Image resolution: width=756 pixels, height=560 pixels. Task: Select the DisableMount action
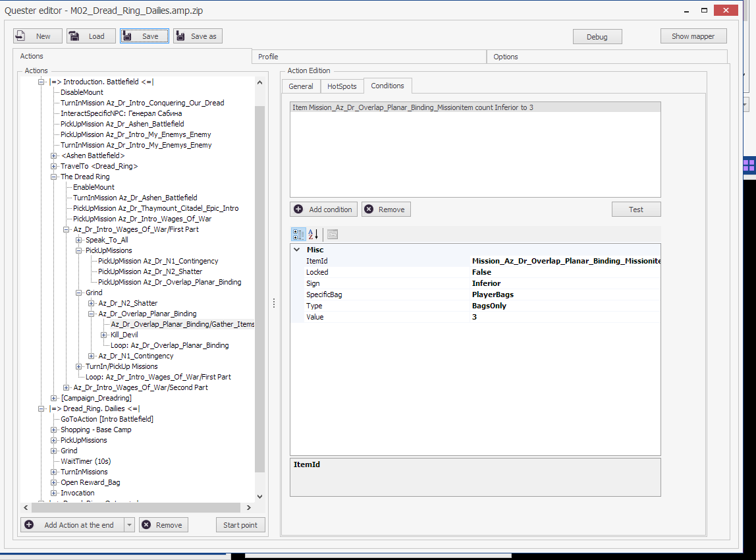(x=82, y=92)
